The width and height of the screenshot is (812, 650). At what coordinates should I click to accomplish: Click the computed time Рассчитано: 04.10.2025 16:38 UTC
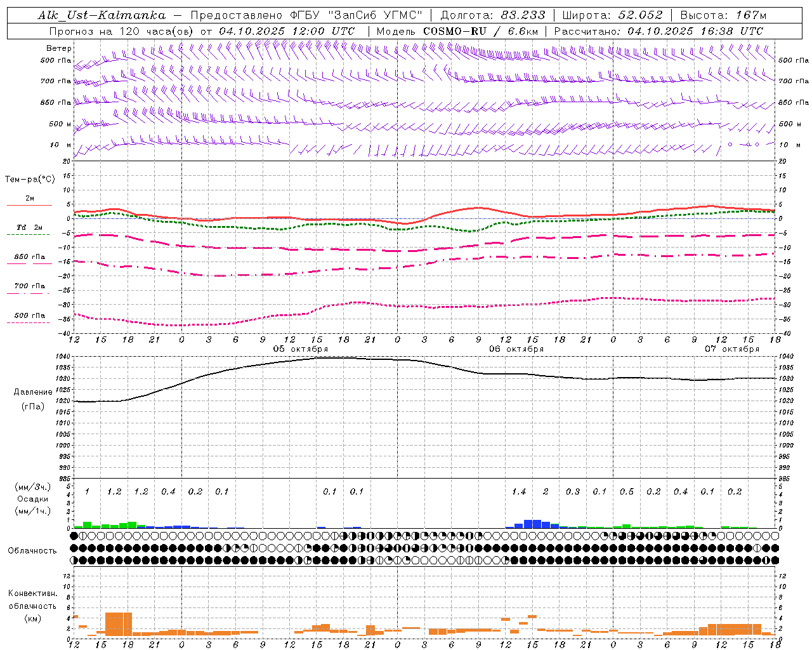(x=658, y=31)
